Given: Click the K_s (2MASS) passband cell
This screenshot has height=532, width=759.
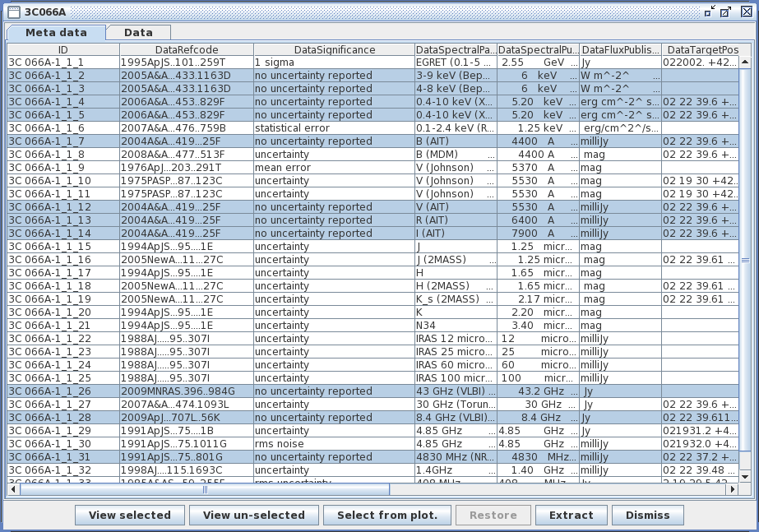Looking at the screenshot, I should (456, 299).
